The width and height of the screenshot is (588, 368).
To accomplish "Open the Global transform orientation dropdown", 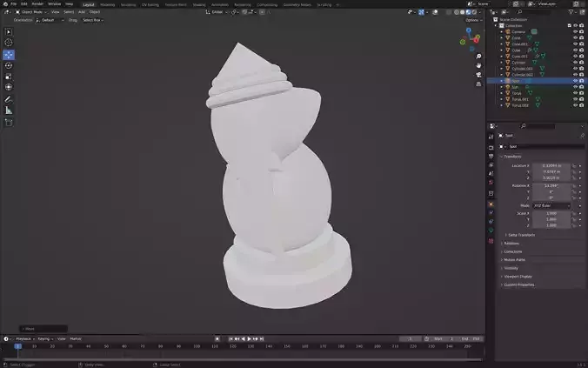I will click(217, 12).
